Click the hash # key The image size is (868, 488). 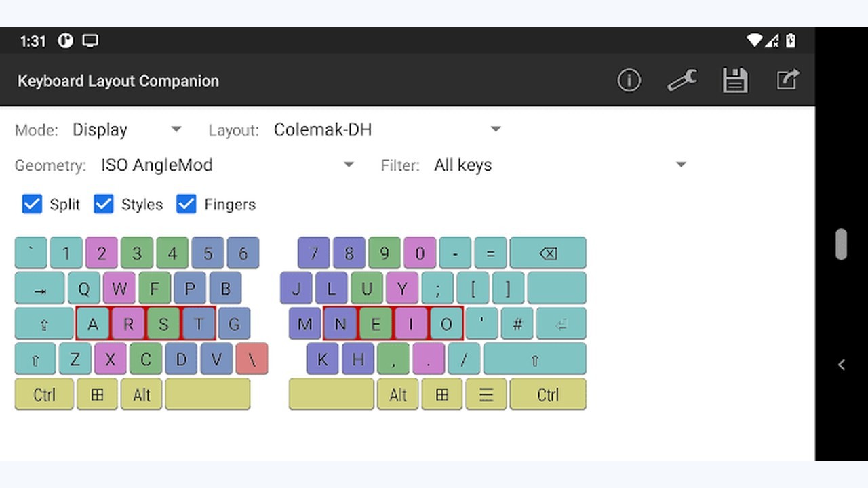(517, 324)
